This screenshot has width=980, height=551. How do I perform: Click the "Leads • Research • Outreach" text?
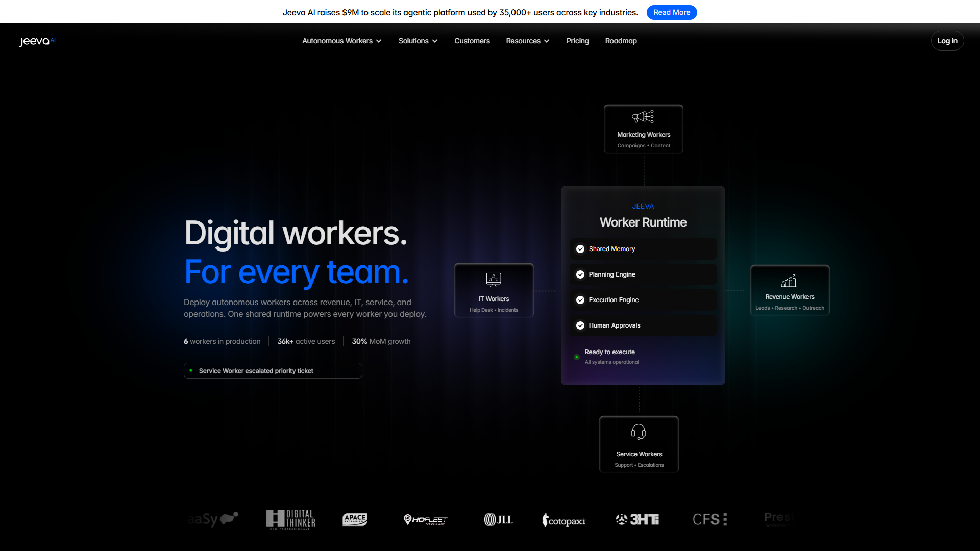click(x=790, y=308)
